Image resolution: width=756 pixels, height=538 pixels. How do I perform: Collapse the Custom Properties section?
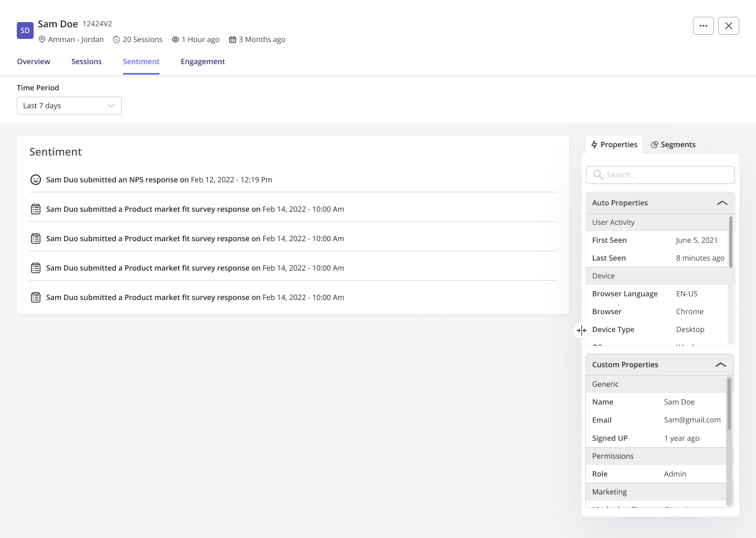coord(720,365)
